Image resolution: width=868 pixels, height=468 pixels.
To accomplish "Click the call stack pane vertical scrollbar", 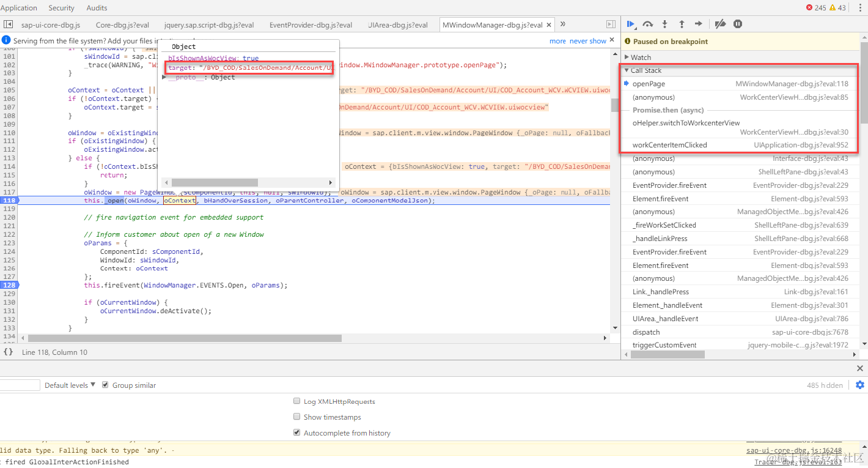I will 864,82.
